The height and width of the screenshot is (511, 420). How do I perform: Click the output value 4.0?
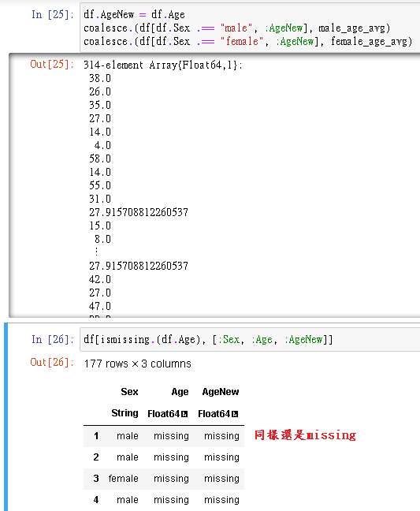(102, 145)
